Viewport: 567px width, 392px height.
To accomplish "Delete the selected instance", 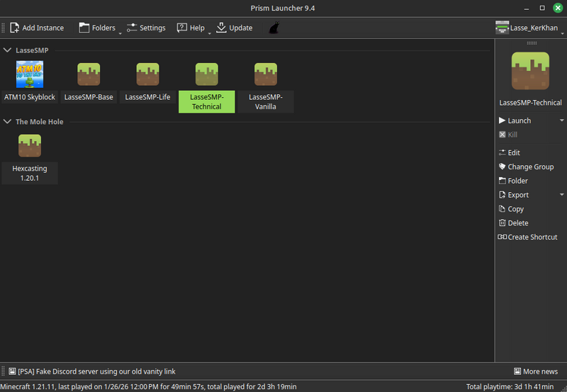I will tap(517, 223).
